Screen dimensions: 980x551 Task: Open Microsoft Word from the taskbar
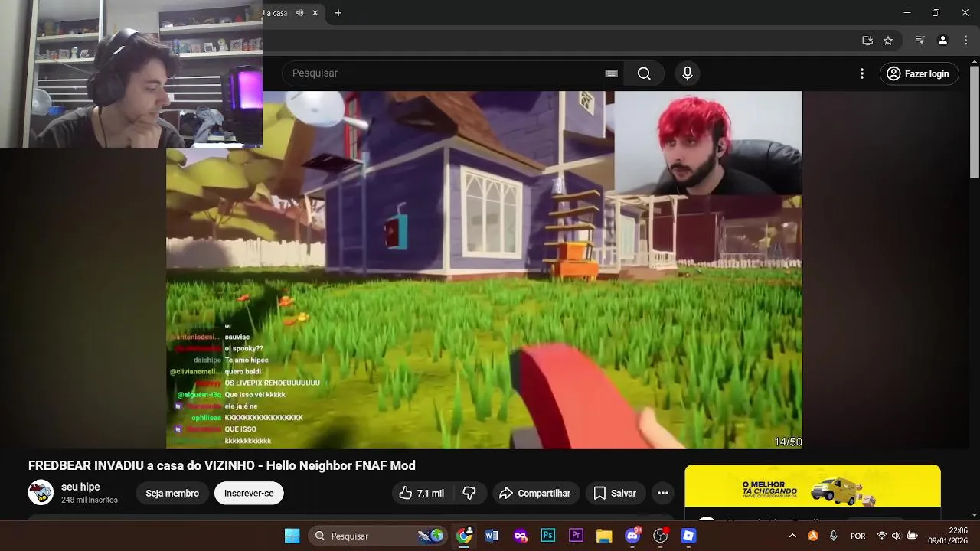click(x=492, y=536)
